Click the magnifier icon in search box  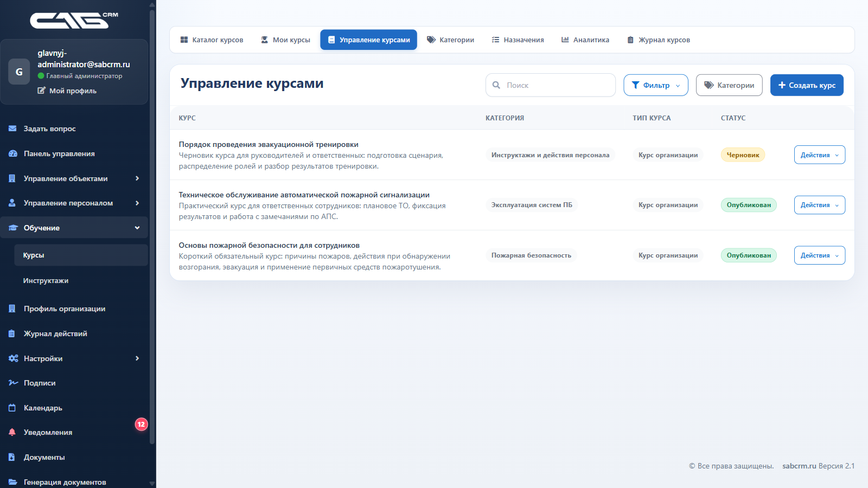click(496, 85)
